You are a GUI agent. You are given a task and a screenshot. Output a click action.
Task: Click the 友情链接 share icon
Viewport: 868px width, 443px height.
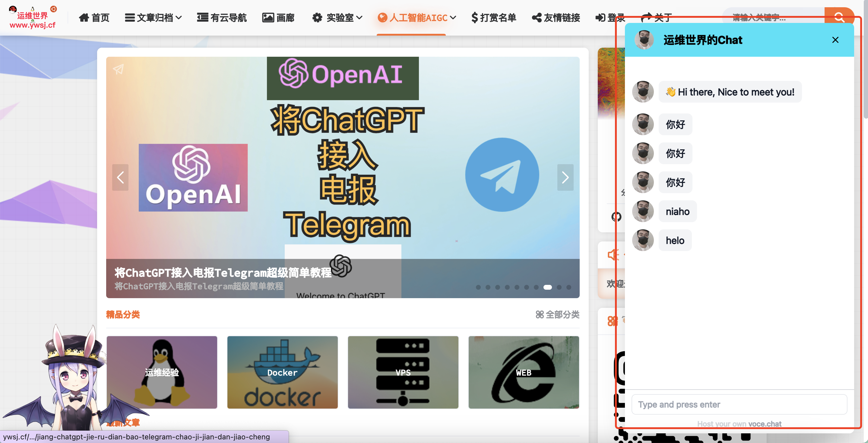point(537,18)
